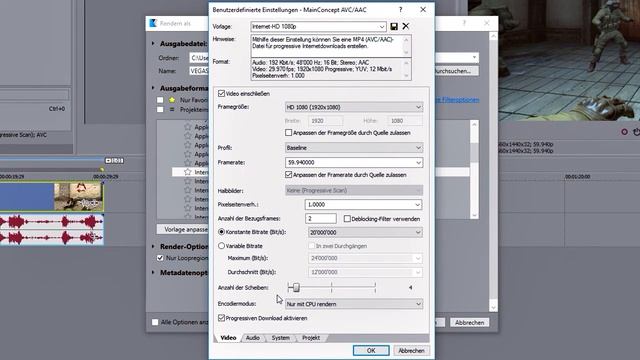Click the Durchsuchen button
The width and height of the screenshot is (640, 360).
click(456, 71)
